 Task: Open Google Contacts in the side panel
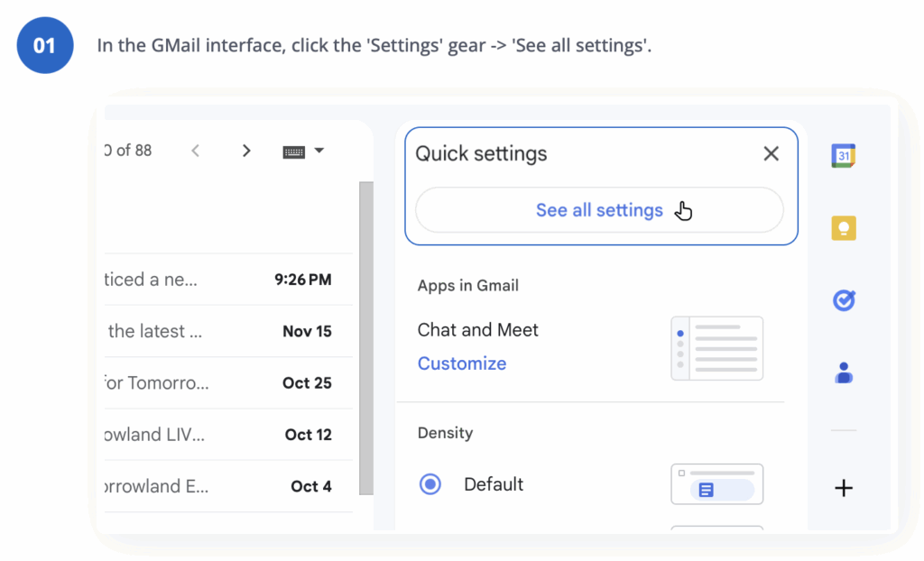pyautogui.click(x=843, y=372)
